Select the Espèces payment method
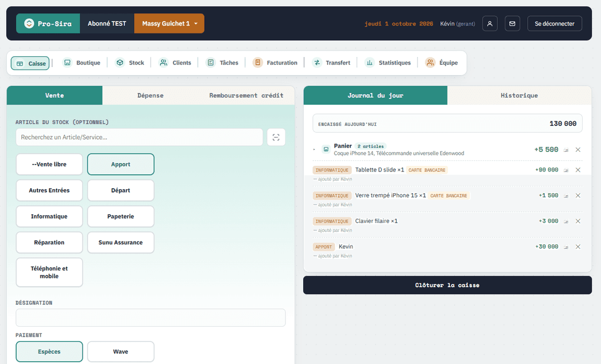 pyautogui.click(x=49, y=352)
